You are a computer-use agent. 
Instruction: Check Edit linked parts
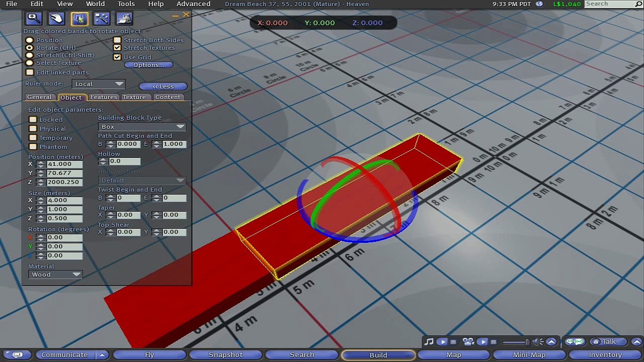pos(30,72)
